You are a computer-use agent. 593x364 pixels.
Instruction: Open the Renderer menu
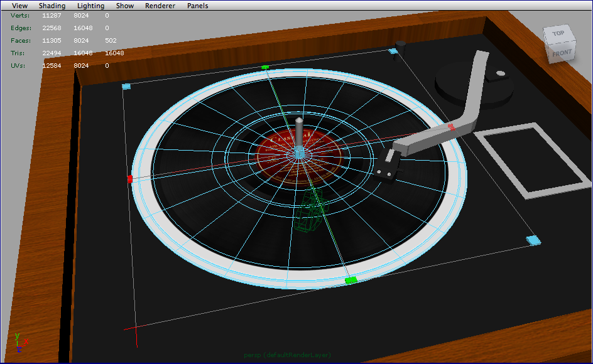click(160, 6)
